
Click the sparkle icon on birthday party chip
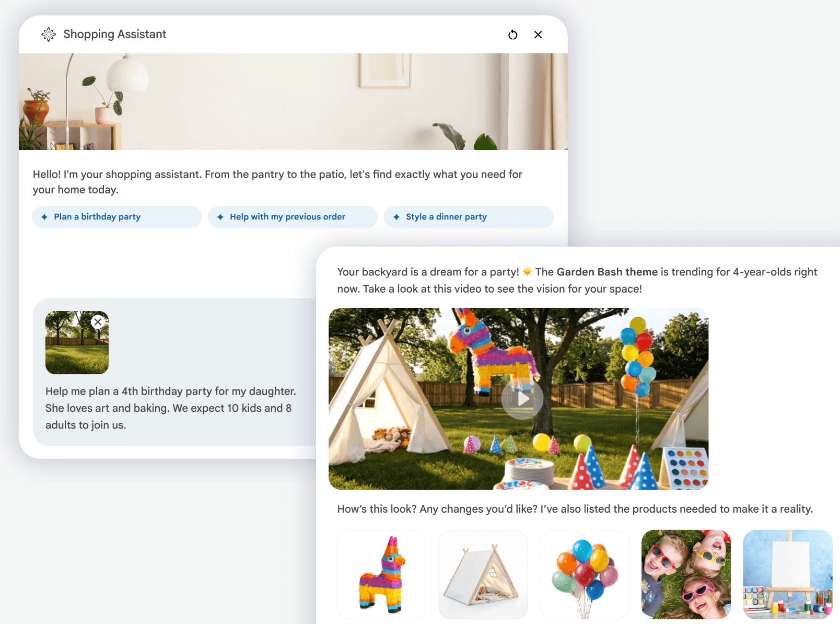(x=44, y=217)
